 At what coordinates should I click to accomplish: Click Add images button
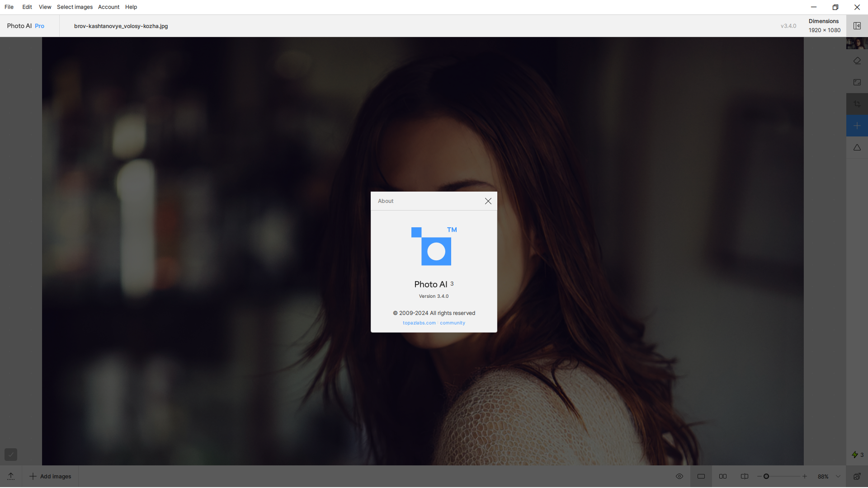(x=50, y=476)
